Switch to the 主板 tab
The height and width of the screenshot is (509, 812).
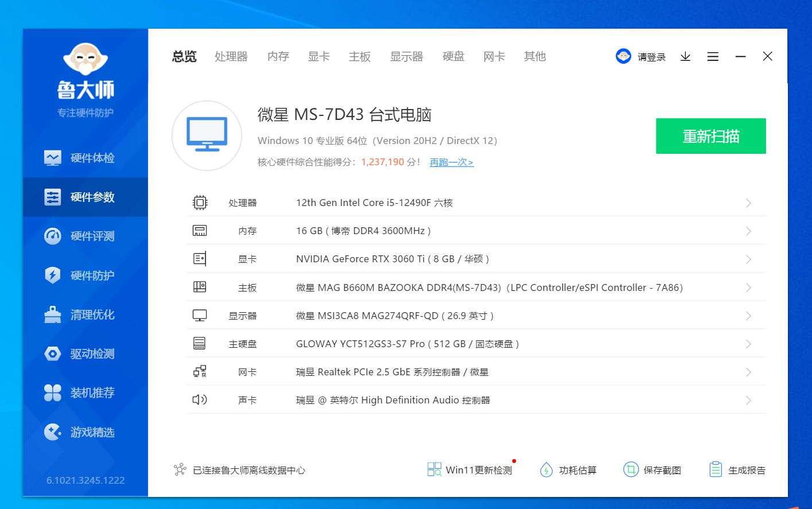360,56
